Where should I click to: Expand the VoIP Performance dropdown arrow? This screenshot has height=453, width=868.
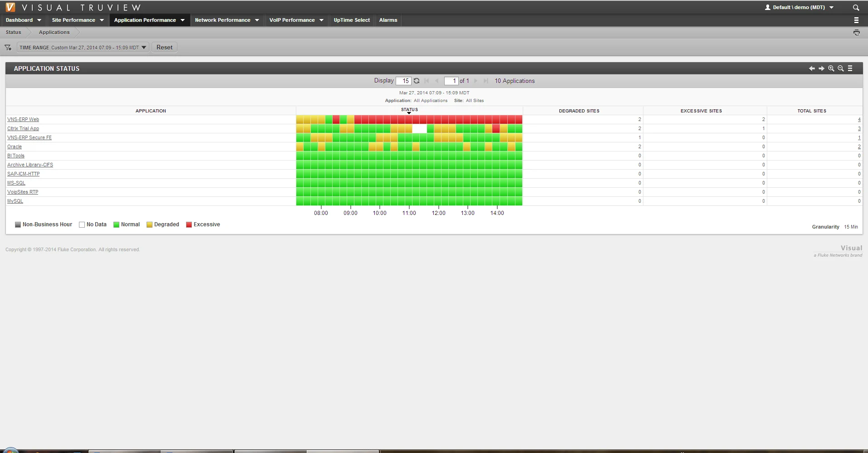[321, 20]
